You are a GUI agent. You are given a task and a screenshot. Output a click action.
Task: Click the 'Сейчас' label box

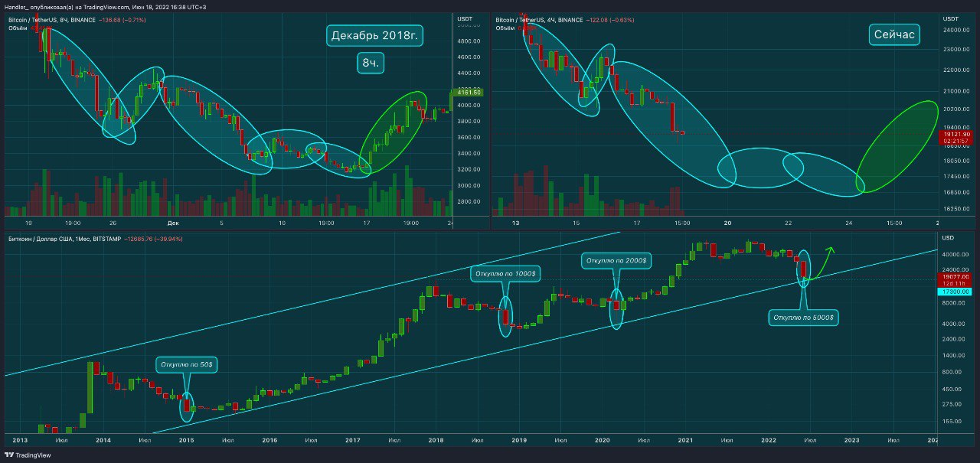(x=893, y=35)
